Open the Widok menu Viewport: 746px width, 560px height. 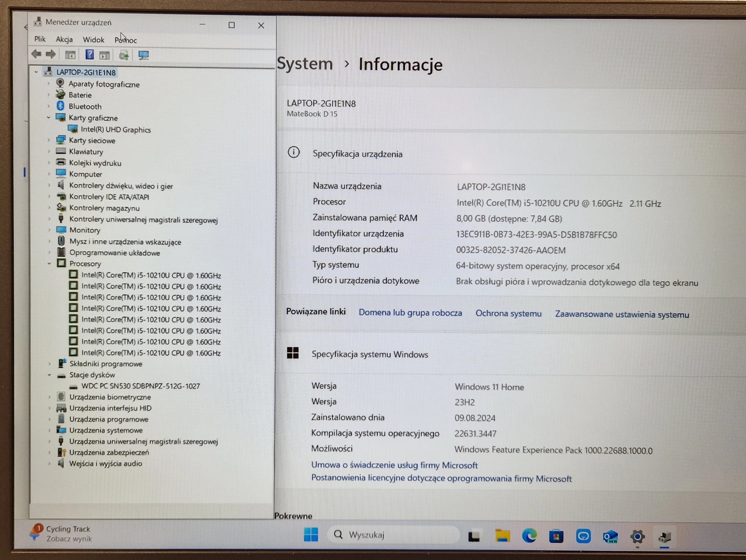click(93, 40)
